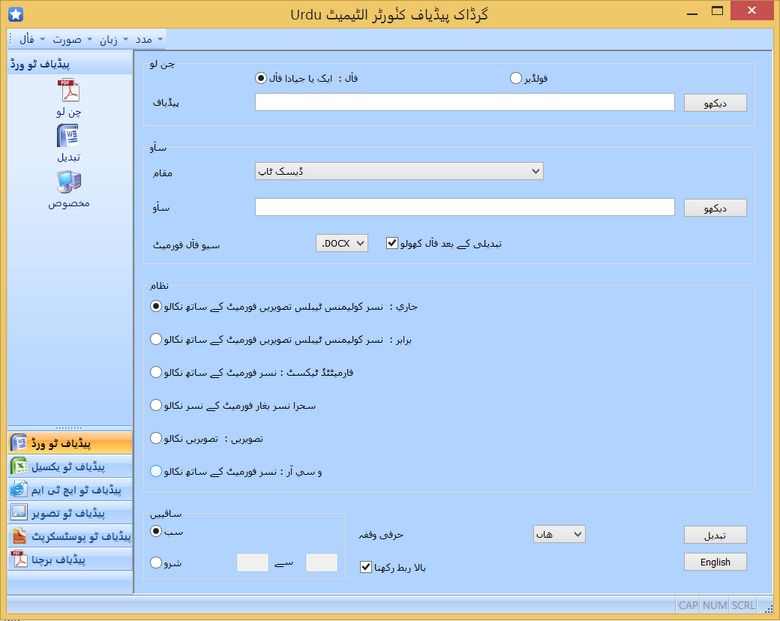This screenshot has width=780, height=621.
Task: Click the convert (تبدیل) button
Action: pos(715,535)
